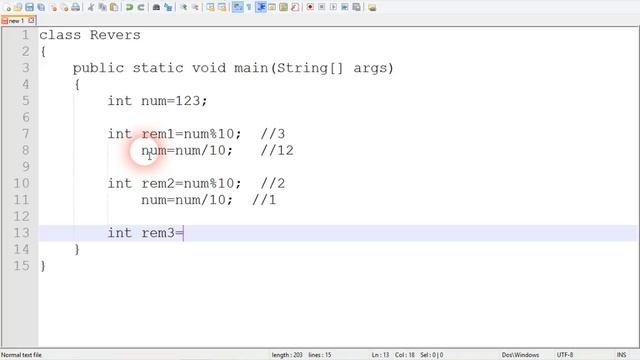Click the 'int rem1=num%10;' statement
Screen dimensions: 640x360
click(x=175, y=134)
